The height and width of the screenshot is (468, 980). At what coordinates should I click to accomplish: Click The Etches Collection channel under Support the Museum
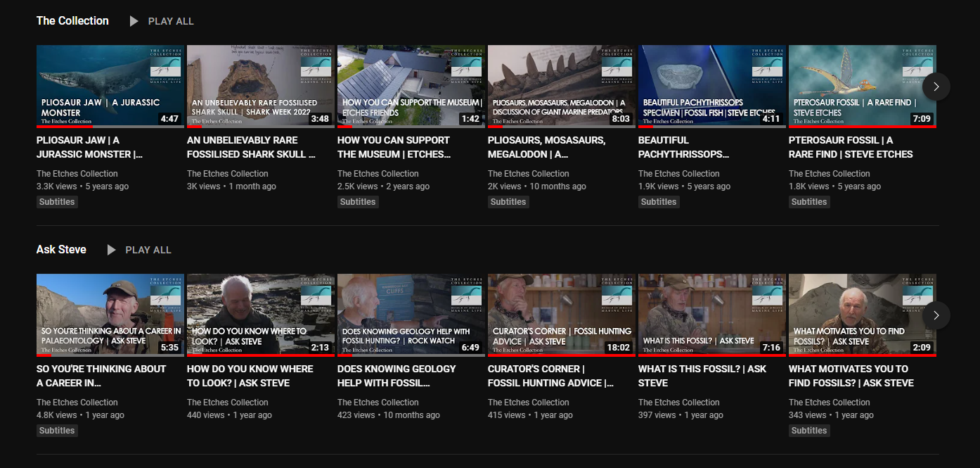[378, 174]
